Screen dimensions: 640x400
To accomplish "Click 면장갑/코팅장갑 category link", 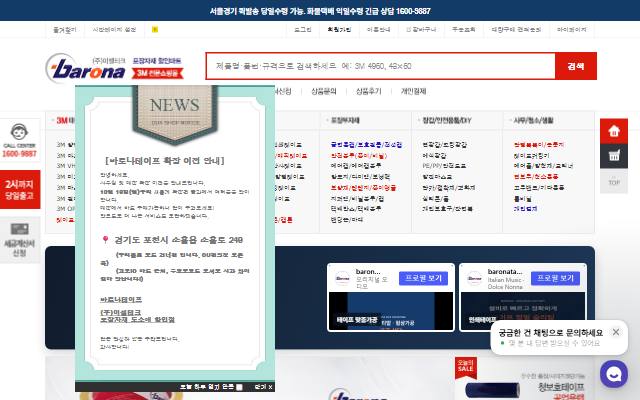I will [x=444, y=144].
